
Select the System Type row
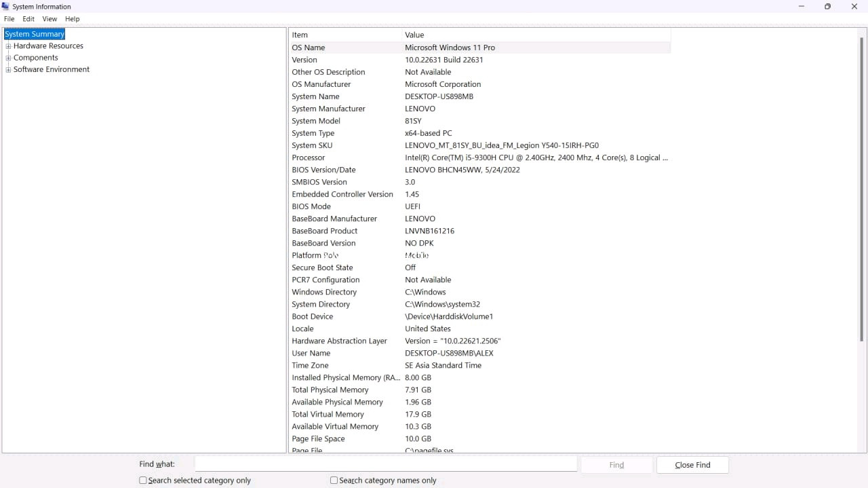(480, 133)
